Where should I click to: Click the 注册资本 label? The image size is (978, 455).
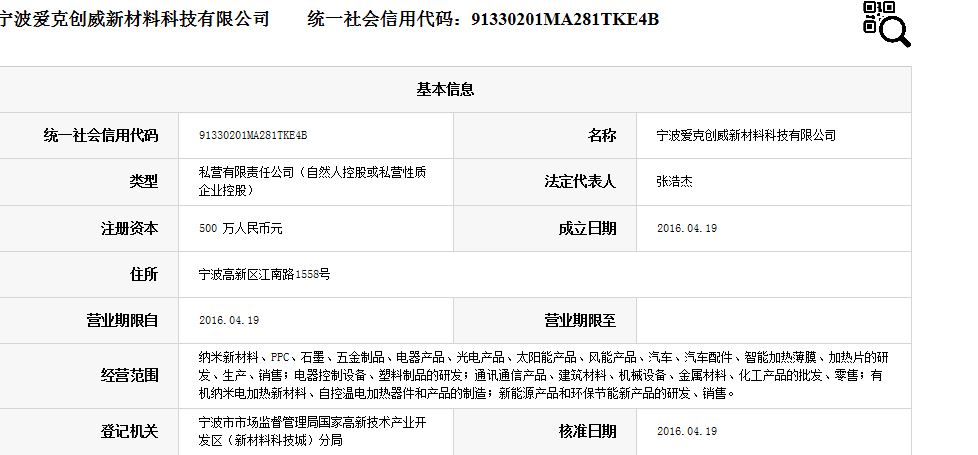(129, 228)
